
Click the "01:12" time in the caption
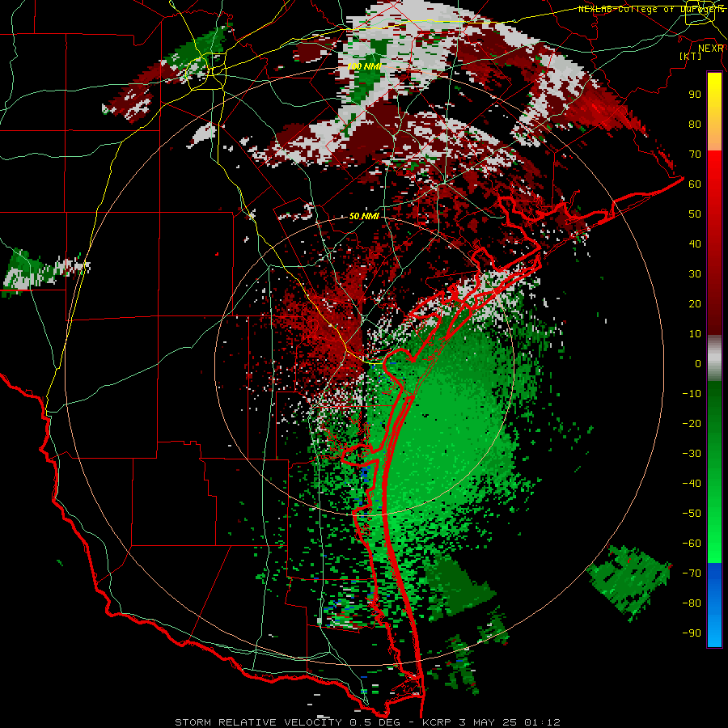(x=542, y=722)
